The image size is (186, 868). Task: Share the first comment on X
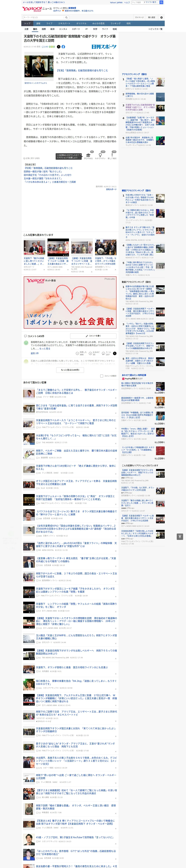115,353
